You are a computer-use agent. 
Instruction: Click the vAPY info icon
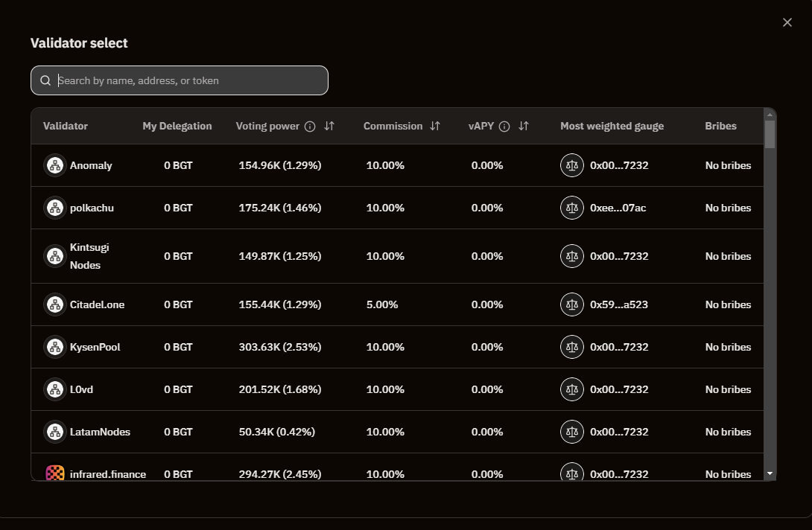click(x=504, y=127)
